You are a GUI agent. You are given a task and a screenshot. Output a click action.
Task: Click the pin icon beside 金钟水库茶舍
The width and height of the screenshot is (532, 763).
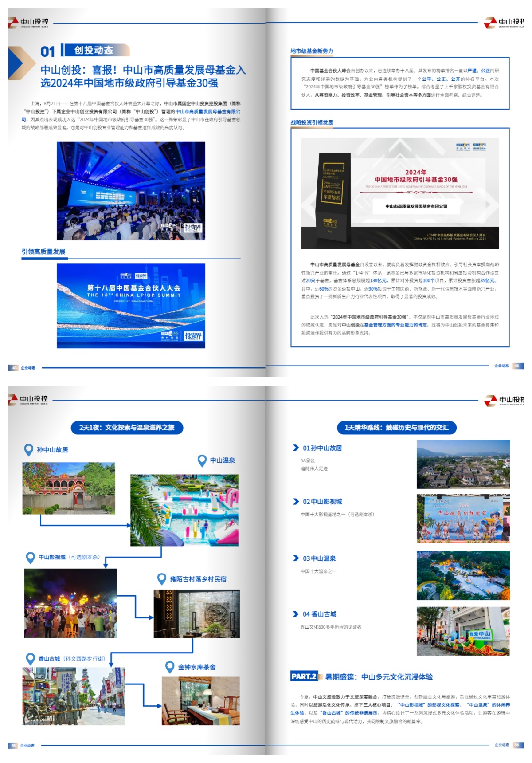click(x=170, y=667)
